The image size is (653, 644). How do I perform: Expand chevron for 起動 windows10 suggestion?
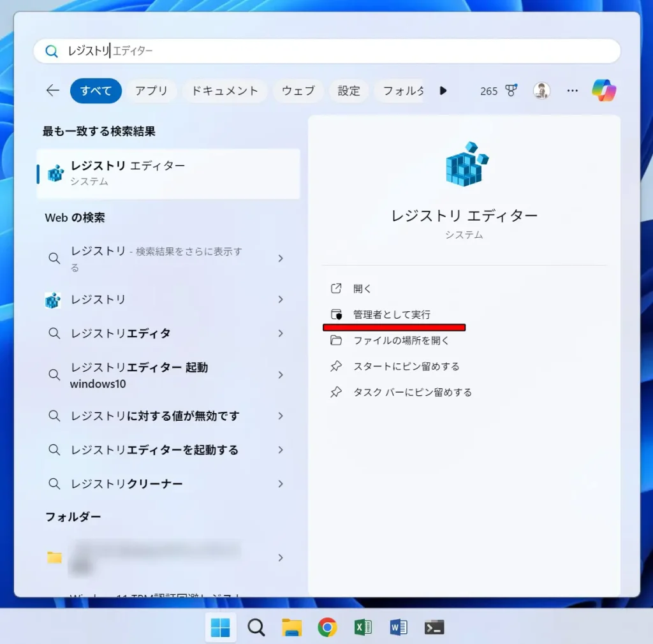click(281, 375)
